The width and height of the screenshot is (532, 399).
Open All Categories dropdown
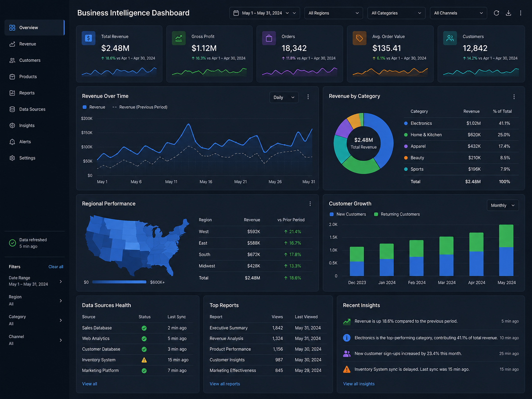396,13
